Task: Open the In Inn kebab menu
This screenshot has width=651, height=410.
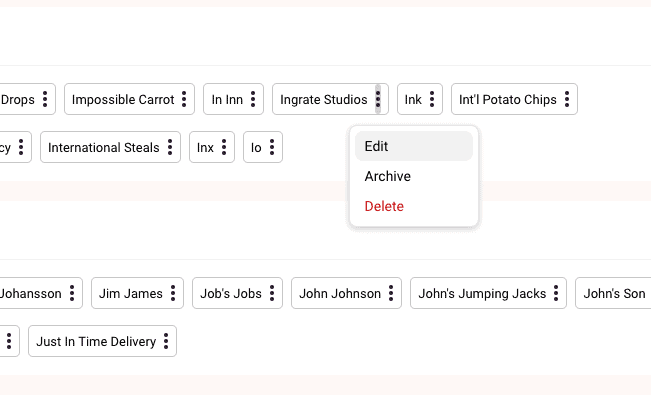Action: (253, 100)
